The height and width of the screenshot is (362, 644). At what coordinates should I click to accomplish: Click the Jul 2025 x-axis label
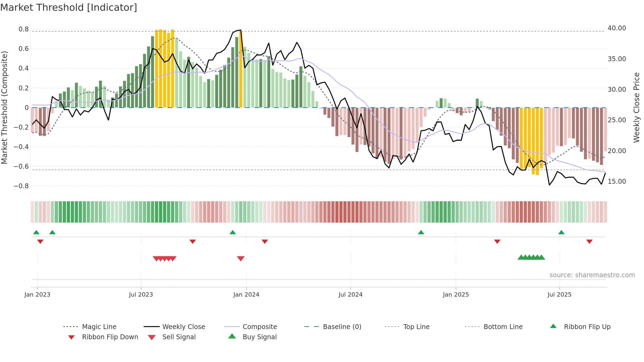[559, 294]
